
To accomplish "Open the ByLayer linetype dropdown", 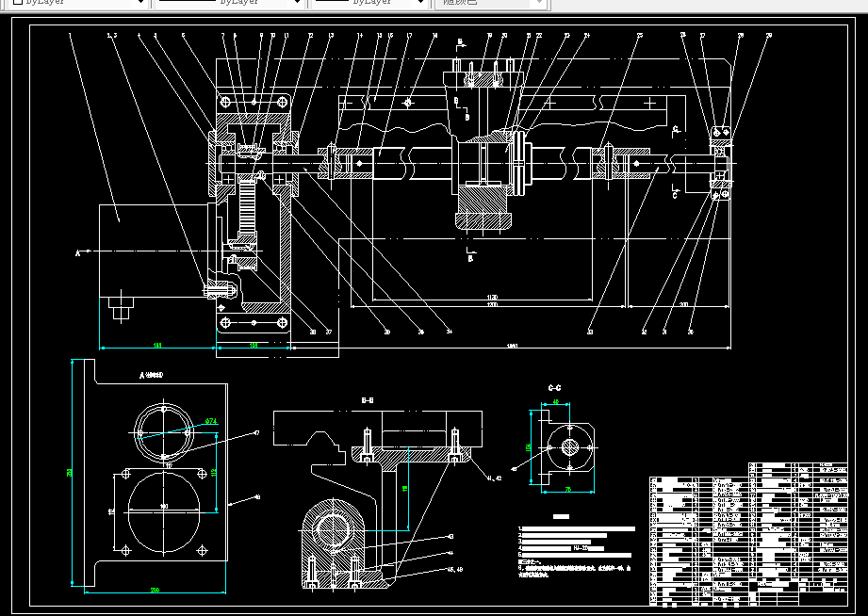I will click(230, 3).
